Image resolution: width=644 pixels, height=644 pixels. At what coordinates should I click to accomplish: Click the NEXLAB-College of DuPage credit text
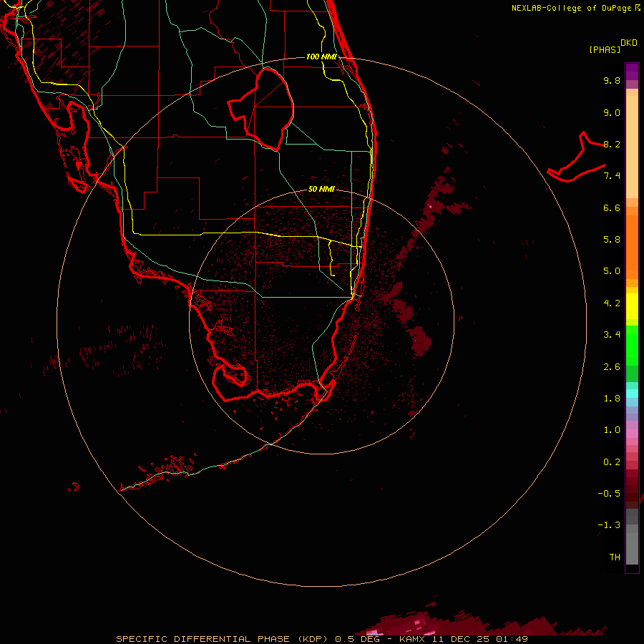[575, 8]
